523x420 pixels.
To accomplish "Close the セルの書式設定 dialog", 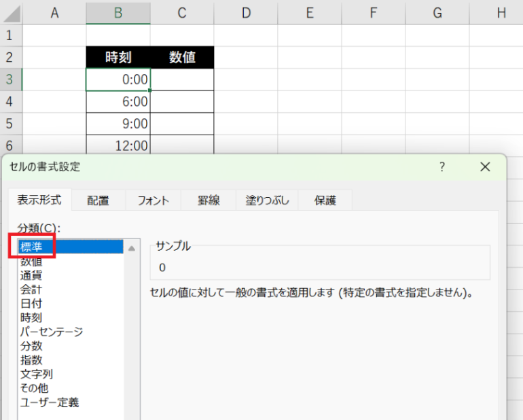I will [485, 167].
